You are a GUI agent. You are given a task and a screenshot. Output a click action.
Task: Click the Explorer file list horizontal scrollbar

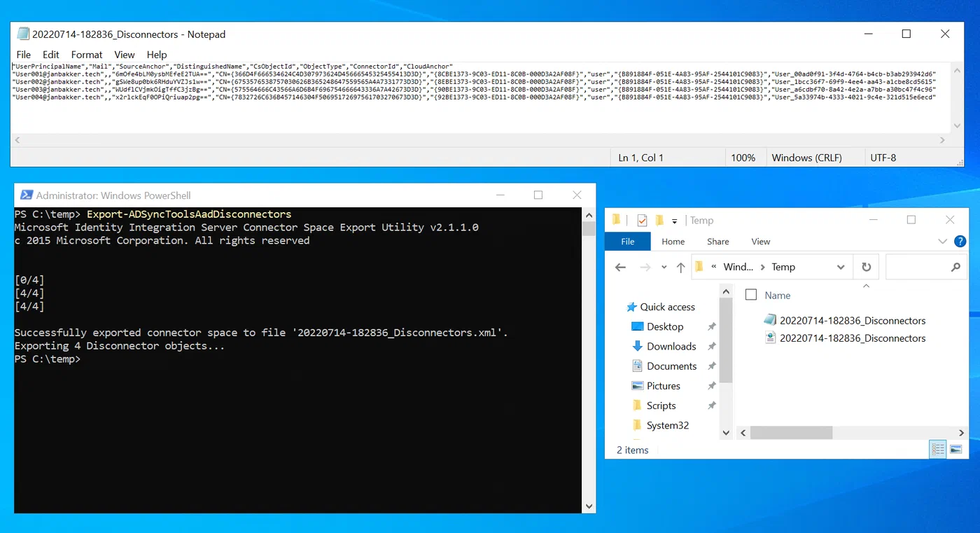[791, 433]
